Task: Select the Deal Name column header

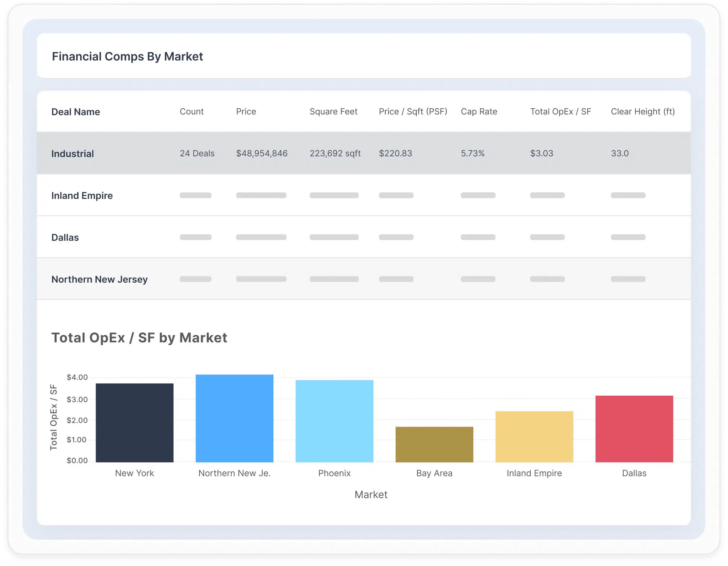Action: [x=76, y=112]
